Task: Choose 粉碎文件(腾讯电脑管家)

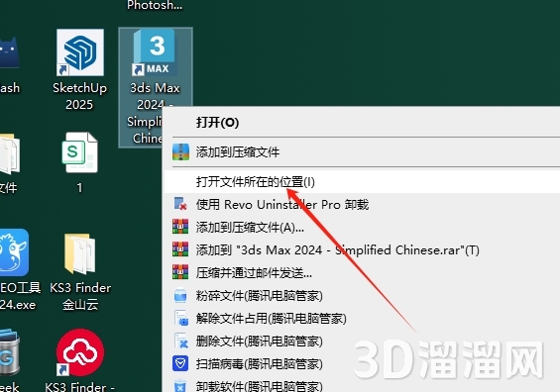Action: [x=361, y=296]
